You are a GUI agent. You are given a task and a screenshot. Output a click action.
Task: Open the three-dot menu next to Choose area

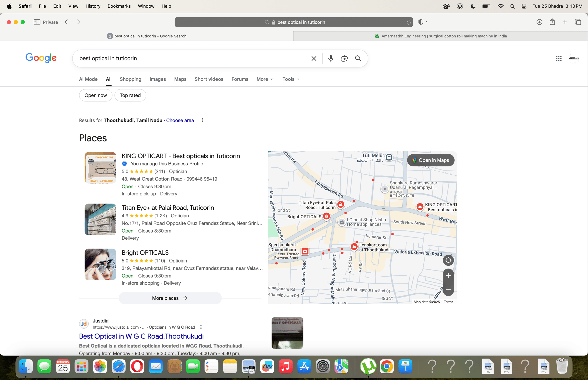pos(202,120)
